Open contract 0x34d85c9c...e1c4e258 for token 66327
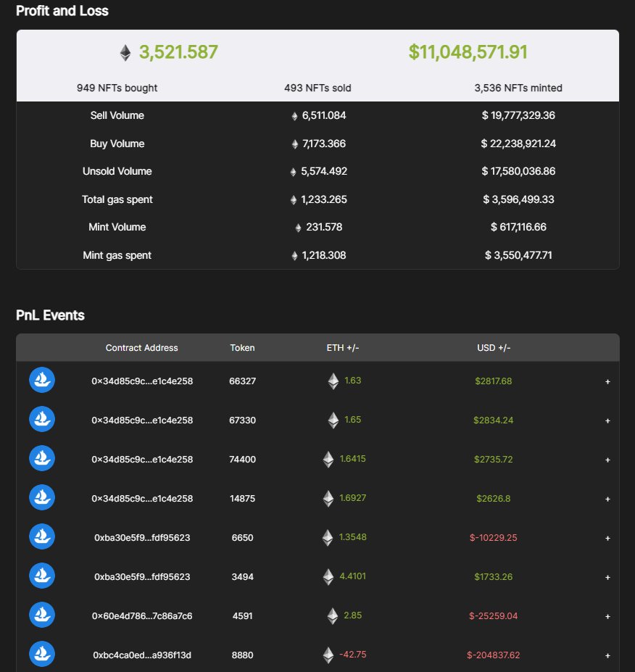The width and height of the screenshot is (635, 672). point(142,381)
